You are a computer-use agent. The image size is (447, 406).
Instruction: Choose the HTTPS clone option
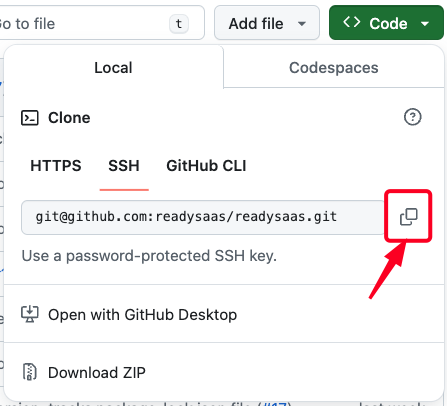pos(56,166)
